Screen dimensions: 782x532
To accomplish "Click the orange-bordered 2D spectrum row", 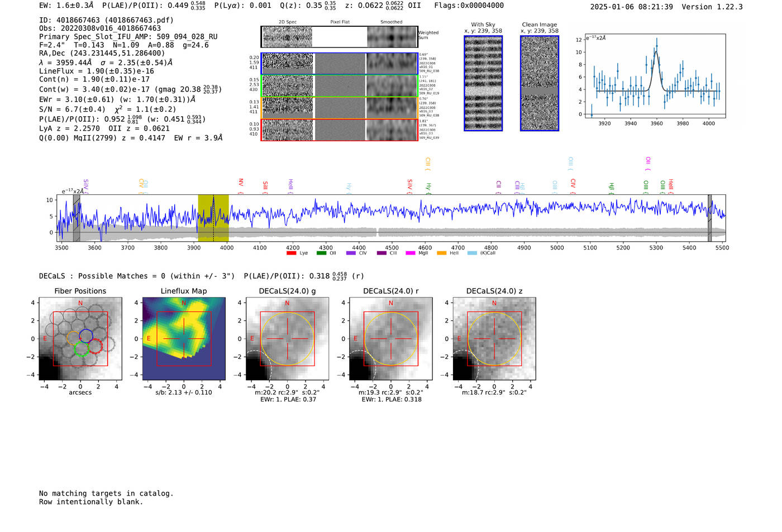I will coord(339,108).
